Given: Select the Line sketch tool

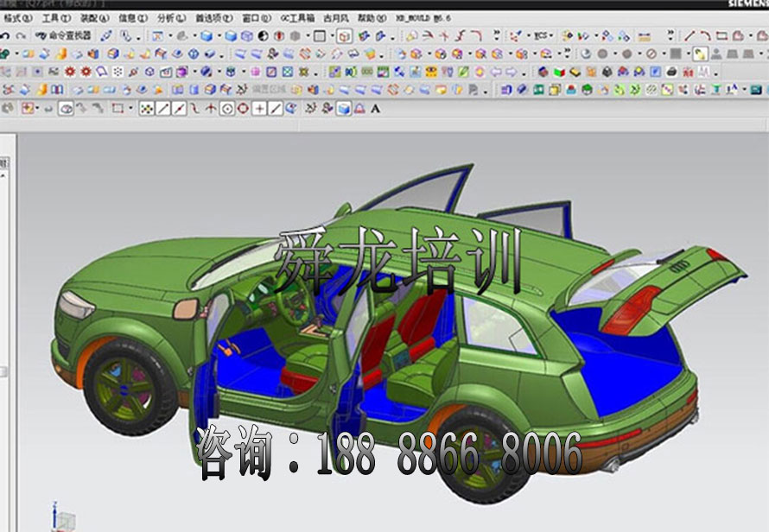Looking at the screenshot, I should tap(689, 36).
